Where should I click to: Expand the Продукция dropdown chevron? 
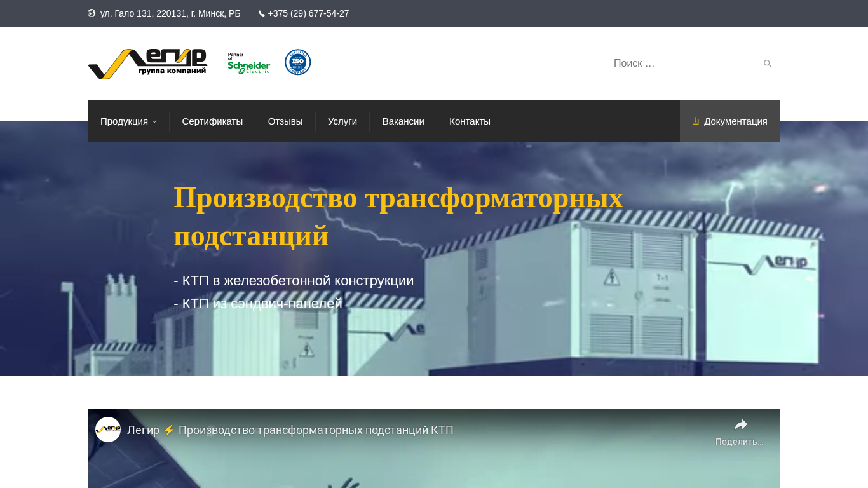click(154, 122)
